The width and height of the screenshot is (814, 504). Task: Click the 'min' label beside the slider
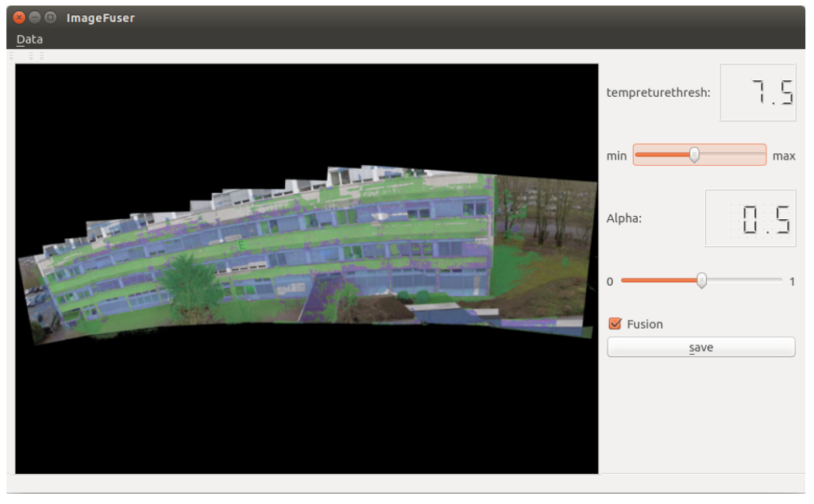click(x=617, y=156)
